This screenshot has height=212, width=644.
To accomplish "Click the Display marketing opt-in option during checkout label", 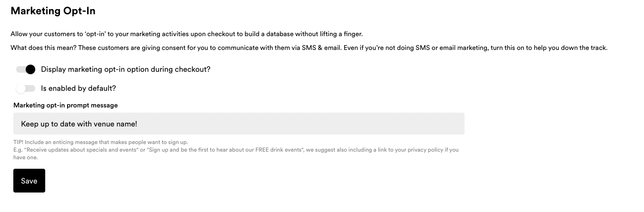I will [x=126, y=69].
